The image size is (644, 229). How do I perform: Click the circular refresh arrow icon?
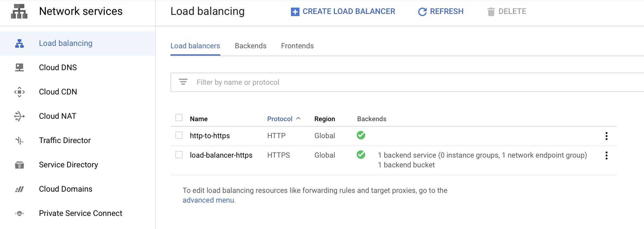(x=422, y=12)
